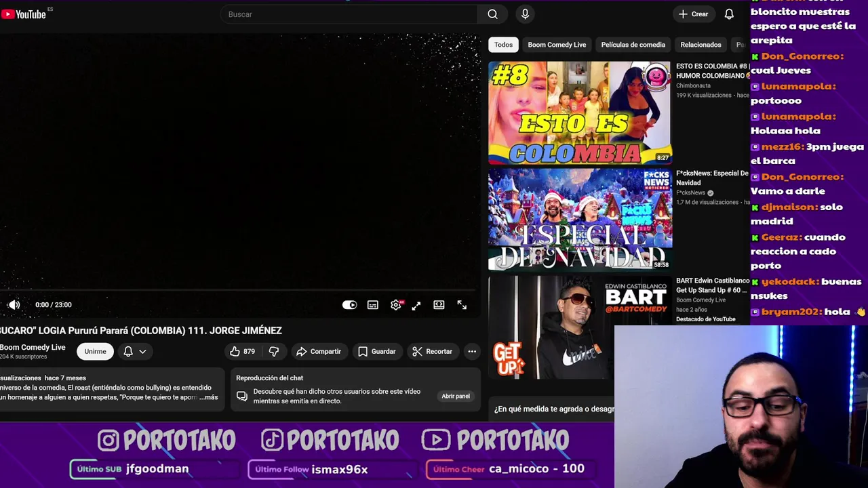The width and height of the screenshot is (868, 488).
Task: Dislike the video
Action: pos(274,351)
